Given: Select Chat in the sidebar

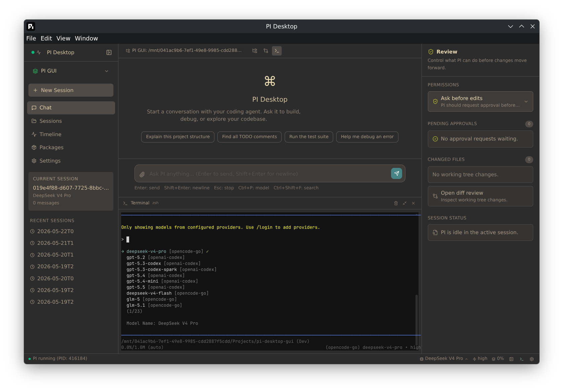Looking at the screenshot, I should (x=71, y=108).
